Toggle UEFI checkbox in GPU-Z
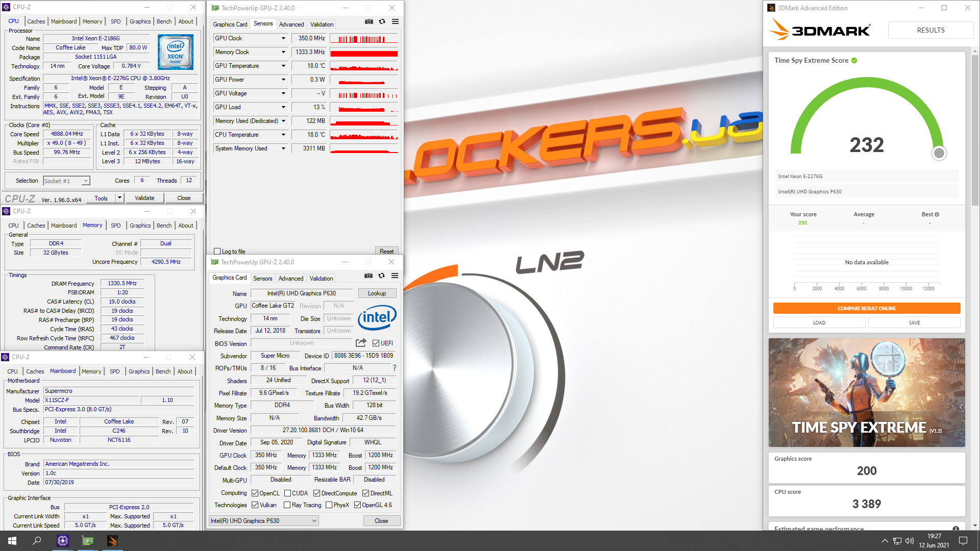This screenshot has width=980, height=551. point(376,343)
